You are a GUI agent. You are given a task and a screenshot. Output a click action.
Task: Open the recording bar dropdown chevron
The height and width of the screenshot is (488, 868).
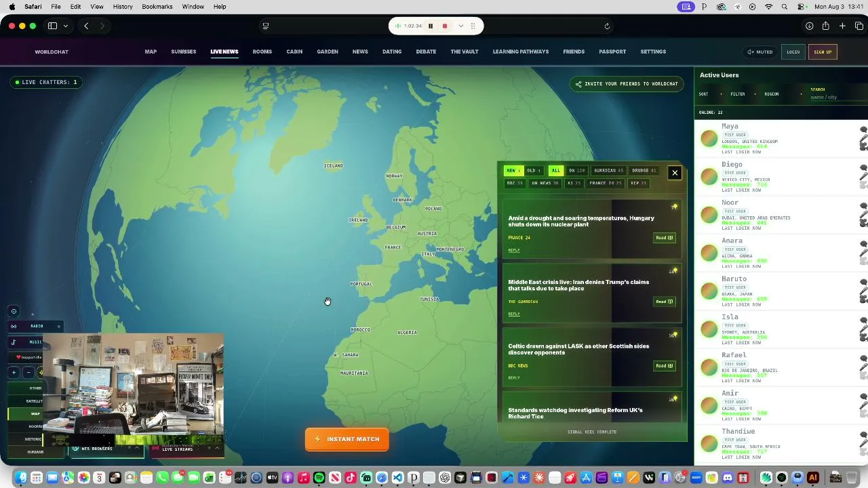coord(461,26)
